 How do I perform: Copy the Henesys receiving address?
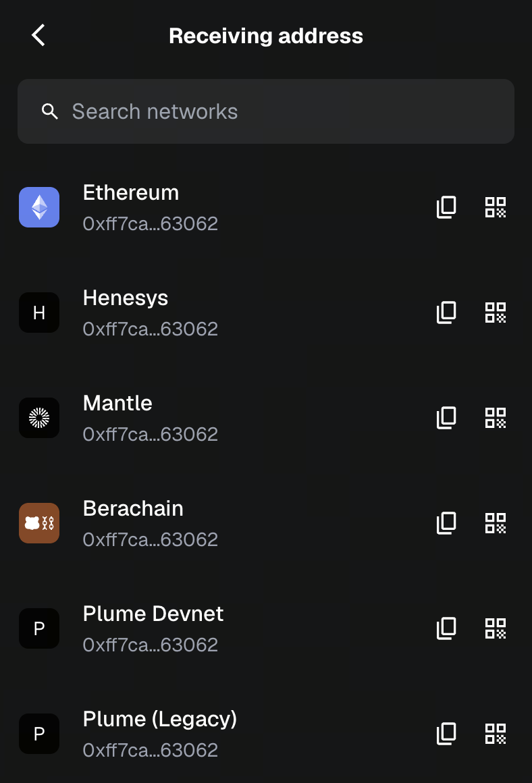click(446, 313)
